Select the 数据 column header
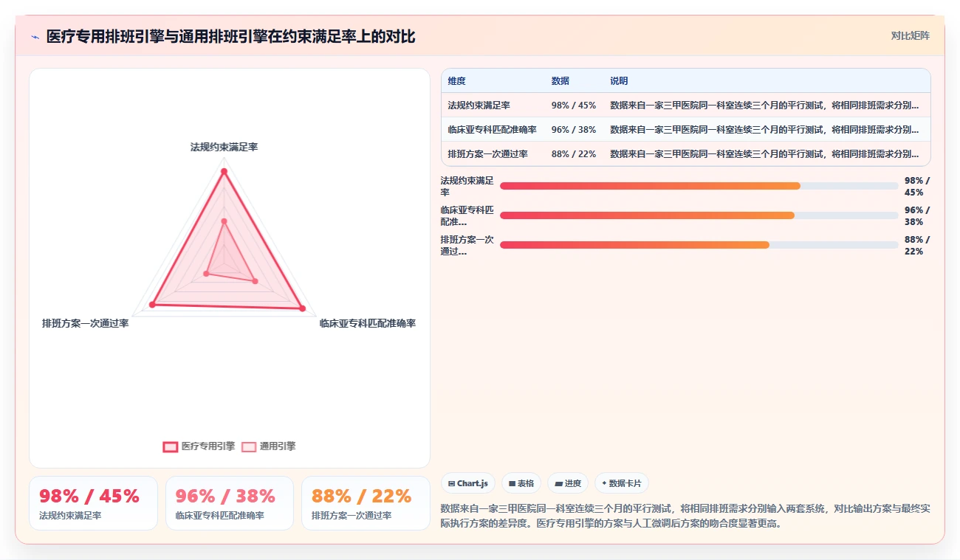 point(560,81)
